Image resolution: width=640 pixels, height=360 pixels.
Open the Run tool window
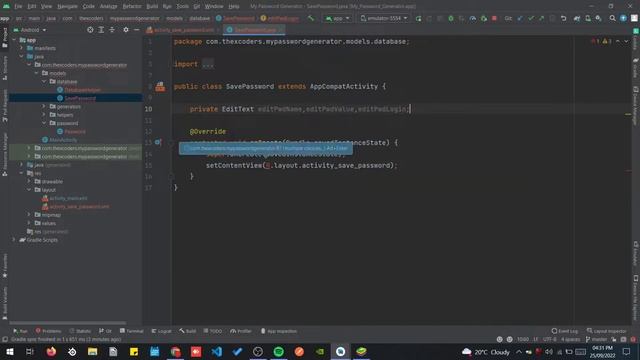[x=20, y=331]
